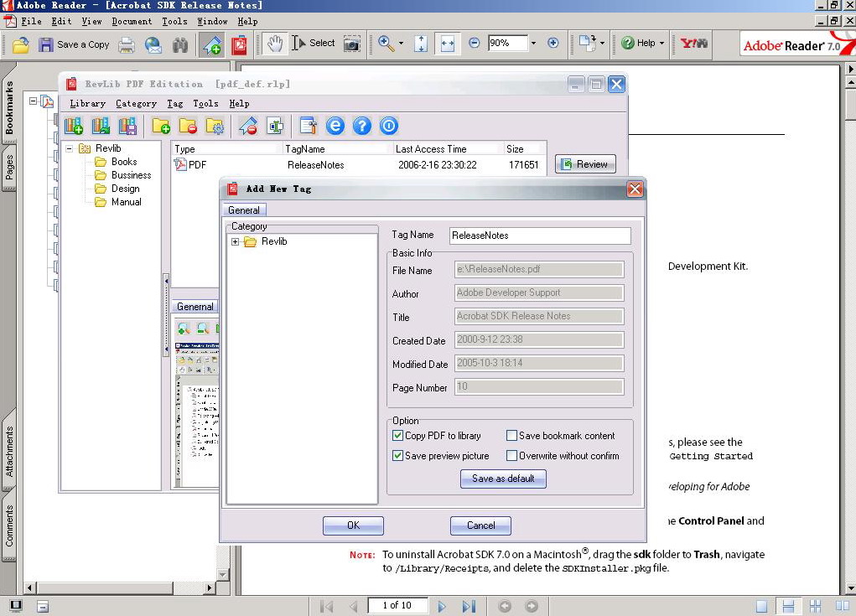Click the page number field '1 of 10'
Screen dimensions: 856x616
(x=397, y=605)
